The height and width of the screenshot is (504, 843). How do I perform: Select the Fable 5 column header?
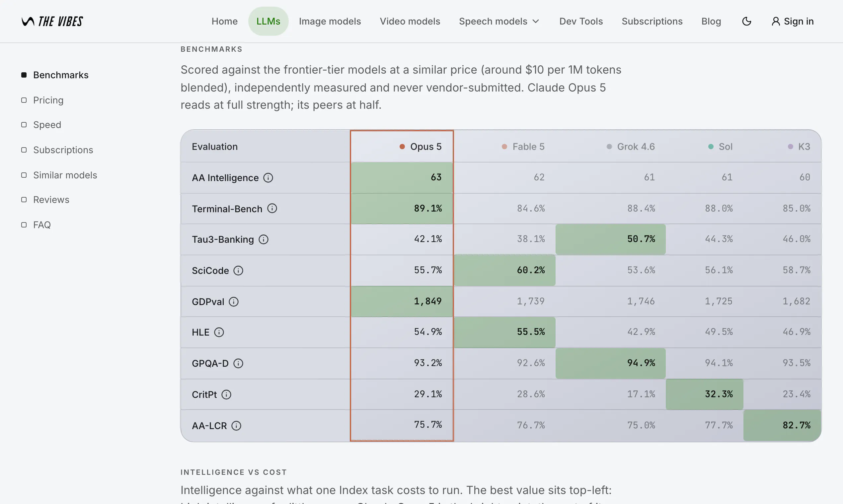(505, 147)
